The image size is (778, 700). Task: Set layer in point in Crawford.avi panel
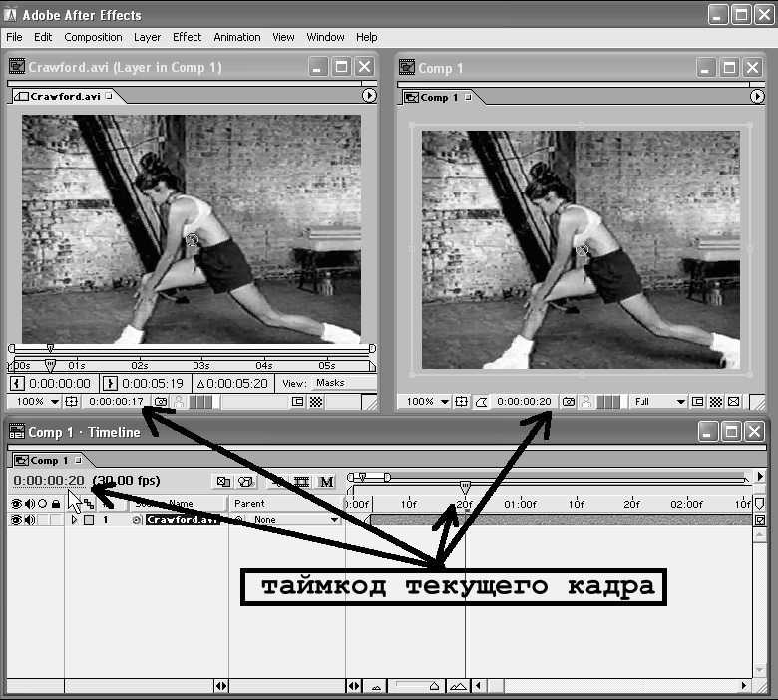pos(17,383)
